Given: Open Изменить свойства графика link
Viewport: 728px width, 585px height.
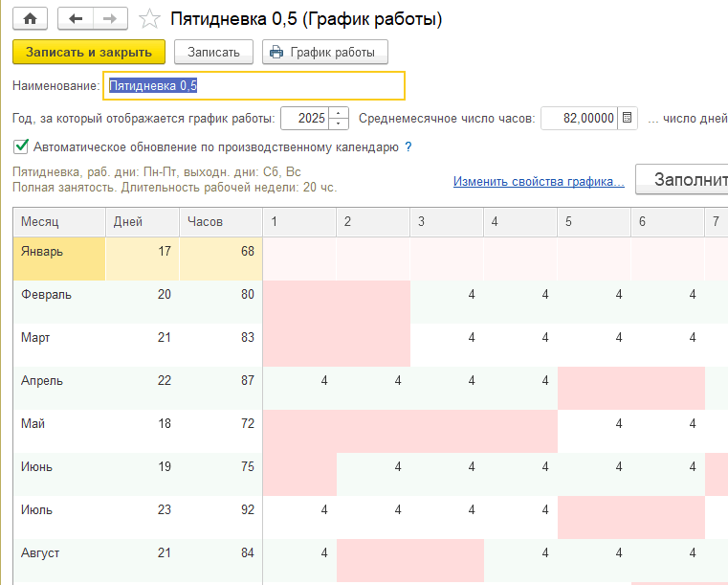Looking at the screenshot, I should [539, 181].
